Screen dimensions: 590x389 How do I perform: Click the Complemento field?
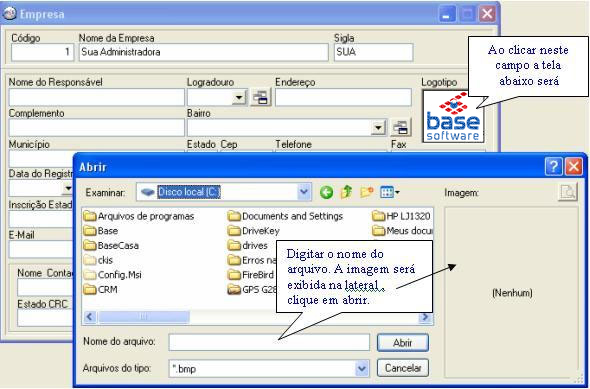[97, 128]
